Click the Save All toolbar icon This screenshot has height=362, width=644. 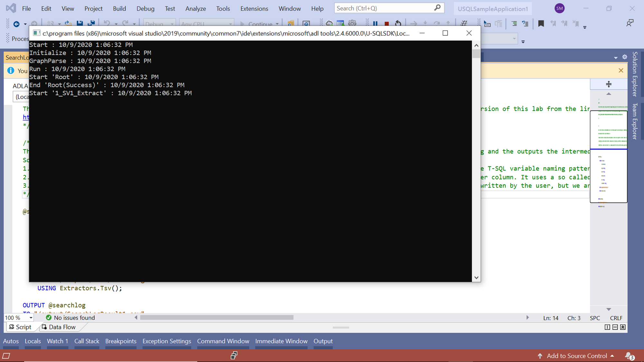point(91,23)
